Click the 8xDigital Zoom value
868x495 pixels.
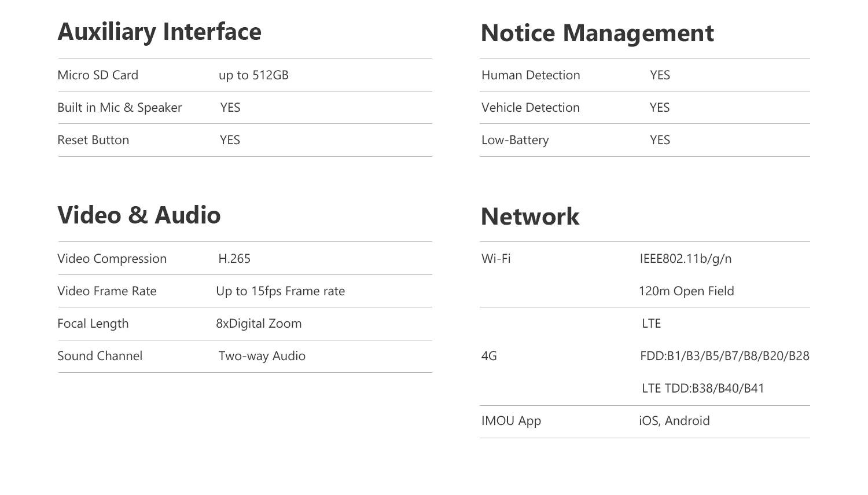(x=259, y=324)
